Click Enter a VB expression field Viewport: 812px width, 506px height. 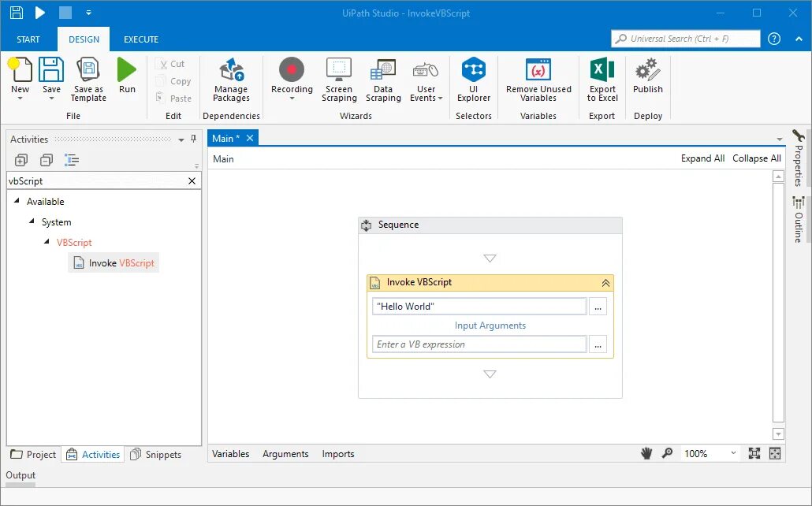479,344
